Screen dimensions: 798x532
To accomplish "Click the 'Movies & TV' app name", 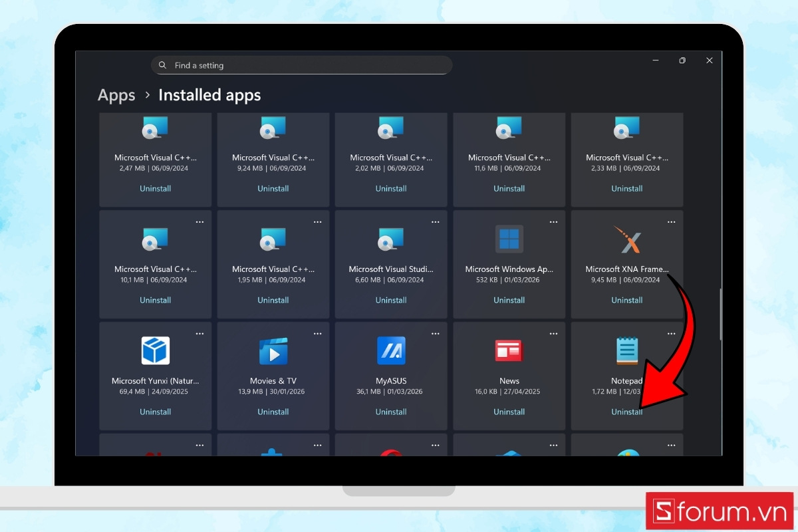I will [x=273, y=381].
